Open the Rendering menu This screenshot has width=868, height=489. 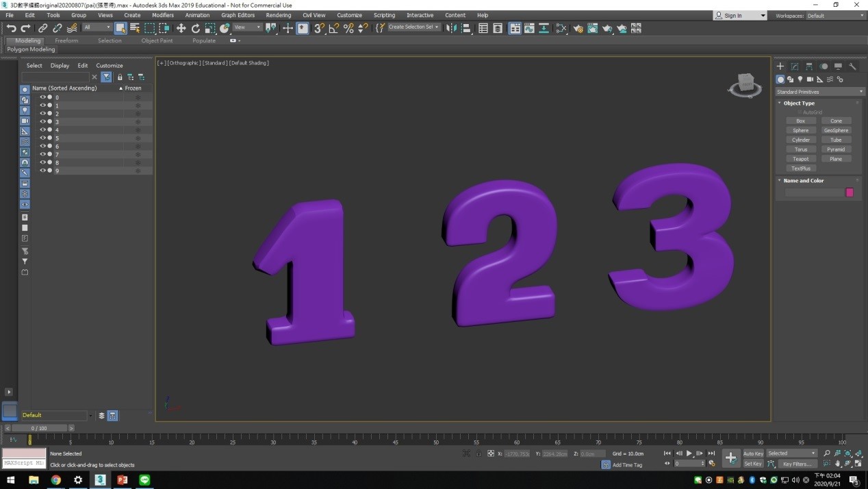tap(278, 15)
